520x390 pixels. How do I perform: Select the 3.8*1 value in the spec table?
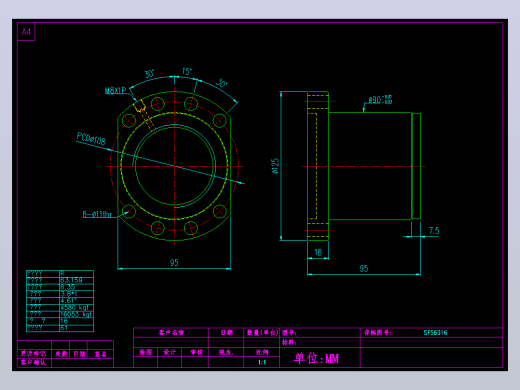69,294
